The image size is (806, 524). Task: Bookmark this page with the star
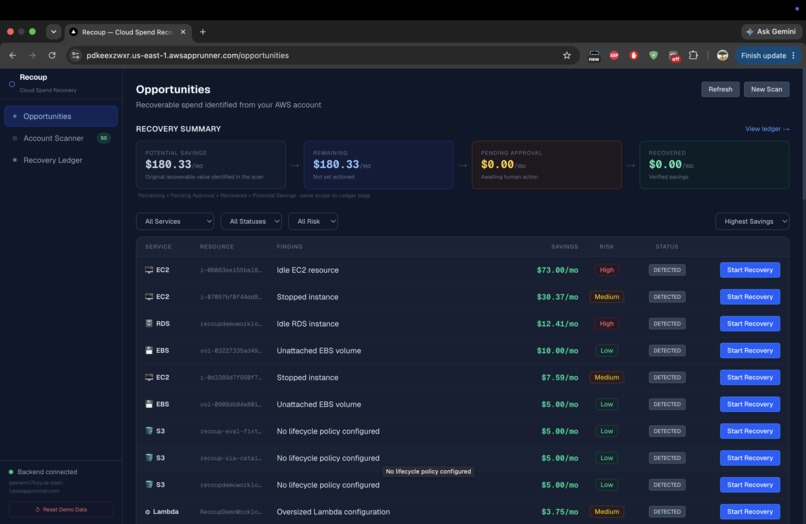click(x=566, y=56)
